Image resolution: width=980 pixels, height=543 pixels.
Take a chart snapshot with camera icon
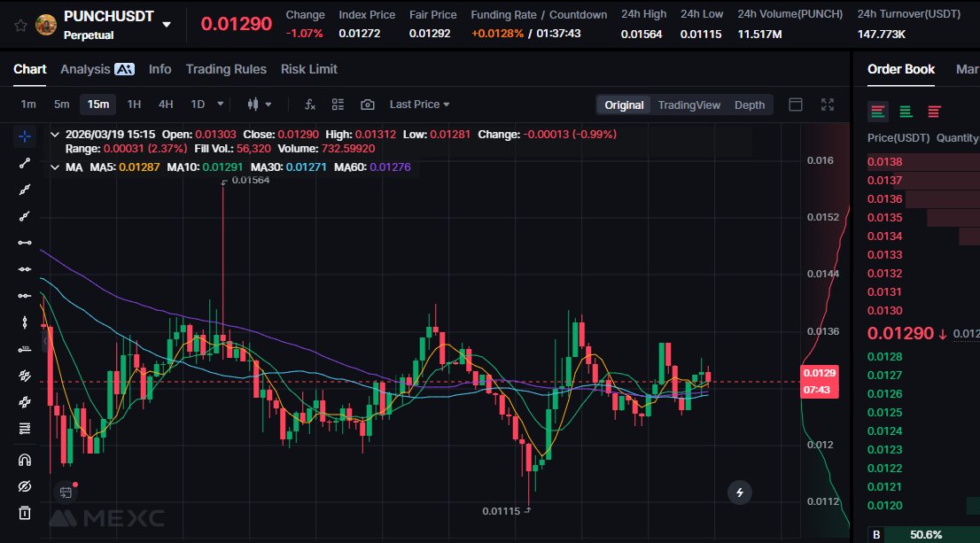pos(368,105)
